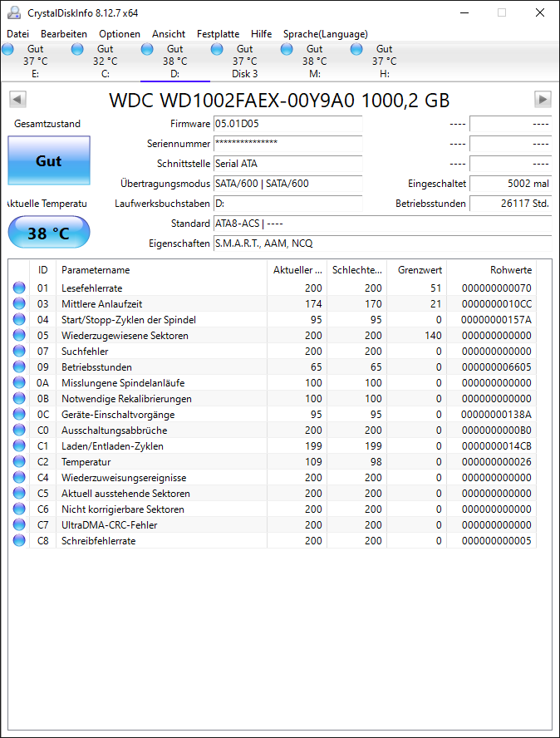Click status icon of Laden/Entladen-Zyklen row

[x=19, y=445]
